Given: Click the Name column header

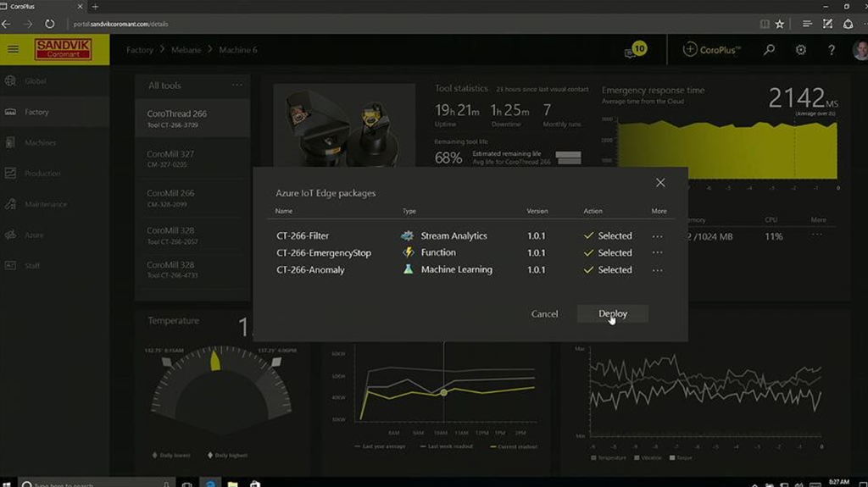Looking at the screenshot, I should pos(283,211).
